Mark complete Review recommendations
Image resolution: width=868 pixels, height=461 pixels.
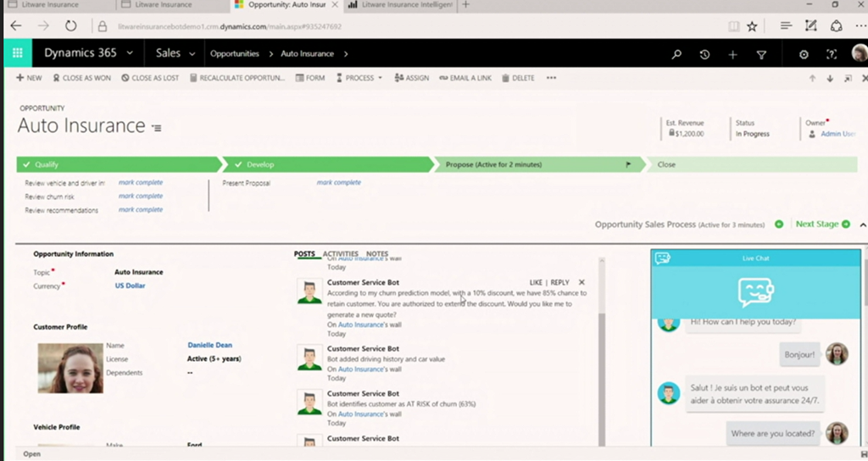point(141,210)
